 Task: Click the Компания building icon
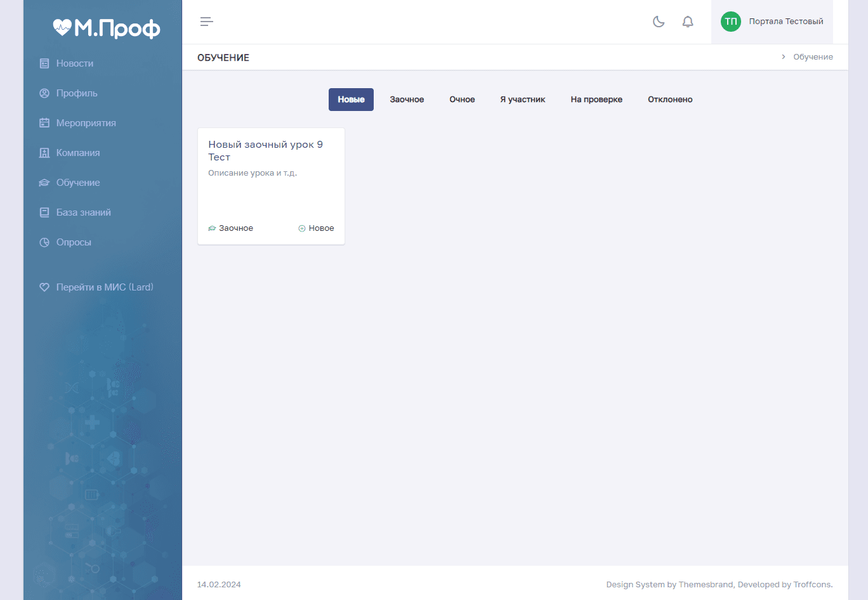pos(43,152)
